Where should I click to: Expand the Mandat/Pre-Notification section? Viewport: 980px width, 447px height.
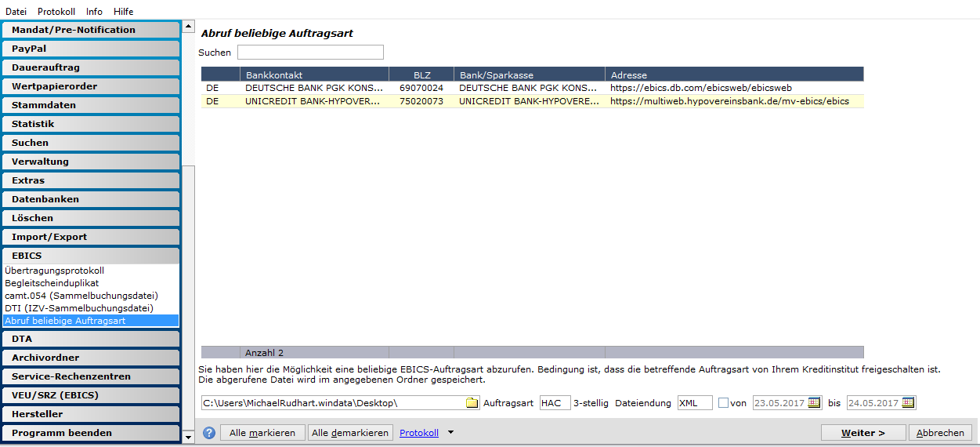click(90, 30)
